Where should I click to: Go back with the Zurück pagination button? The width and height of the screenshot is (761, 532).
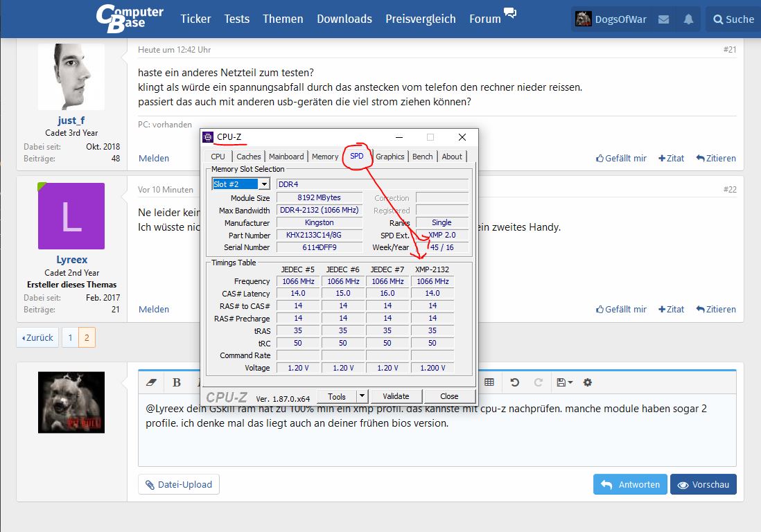[37, 337]
